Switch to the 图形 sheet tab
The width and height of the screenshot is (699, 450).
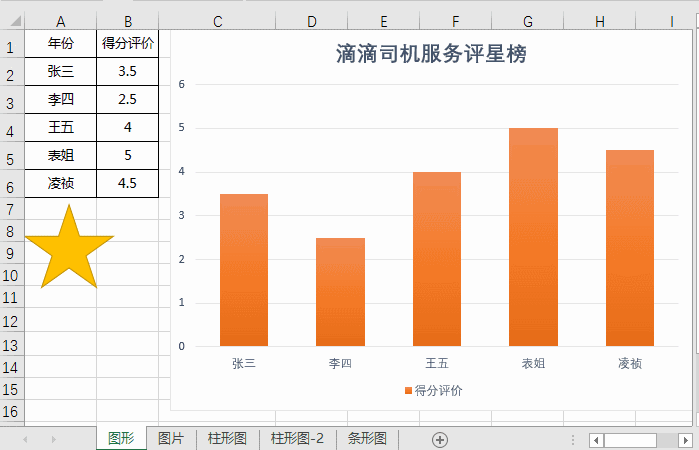(121, 438)
